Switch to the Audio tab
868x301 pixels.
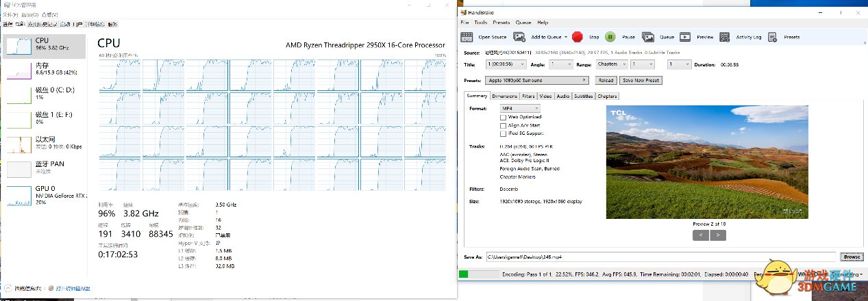(x=563, y=96)
